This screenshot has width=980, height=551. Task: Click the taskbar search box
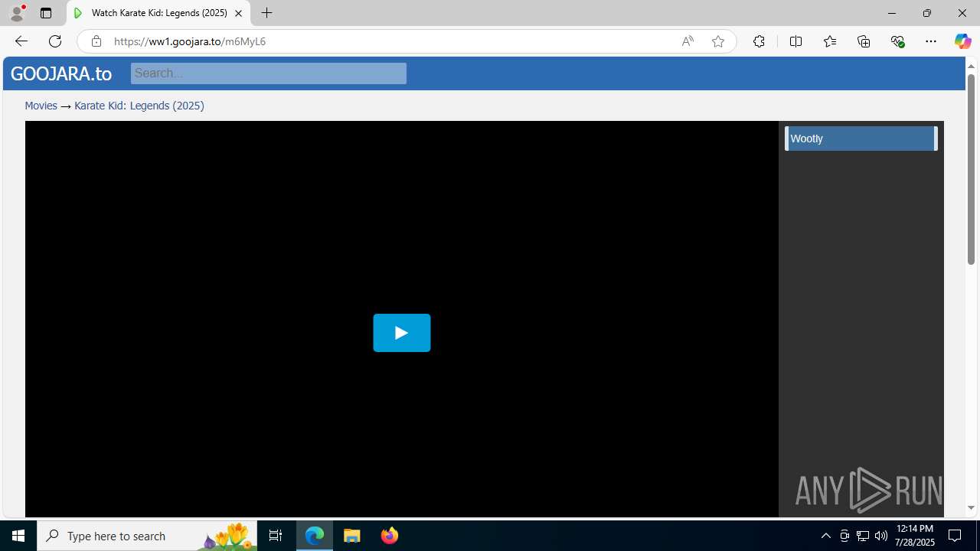pos(147,536)
